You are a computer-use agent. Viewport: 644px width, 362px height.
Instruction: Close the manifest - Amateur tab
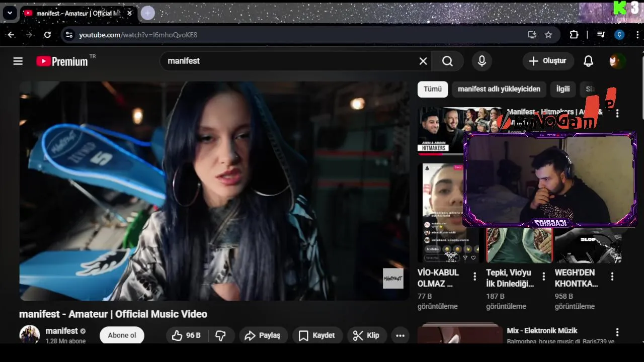point(129,14)
